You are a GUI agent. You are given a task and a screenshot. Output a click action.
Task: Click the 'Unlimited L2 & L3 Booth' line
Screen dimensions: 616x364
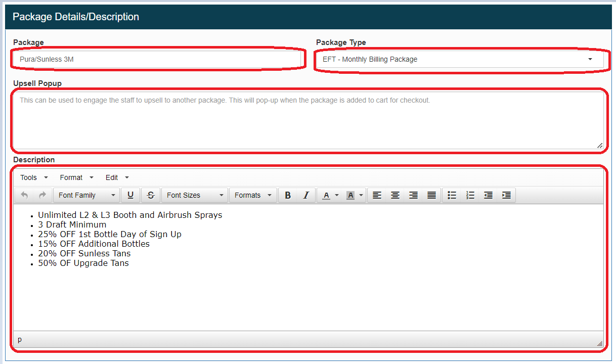[x=130, y=215]
